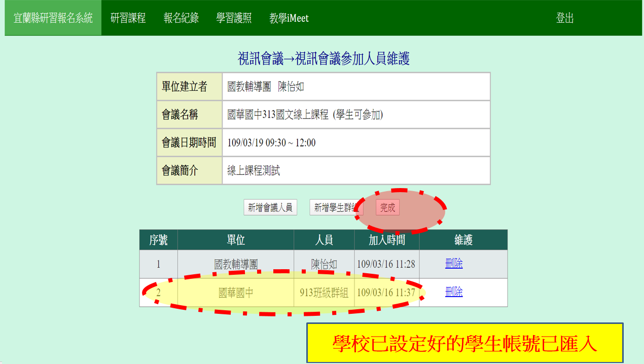Switch to the 教學iMeet section

[289, 18]
